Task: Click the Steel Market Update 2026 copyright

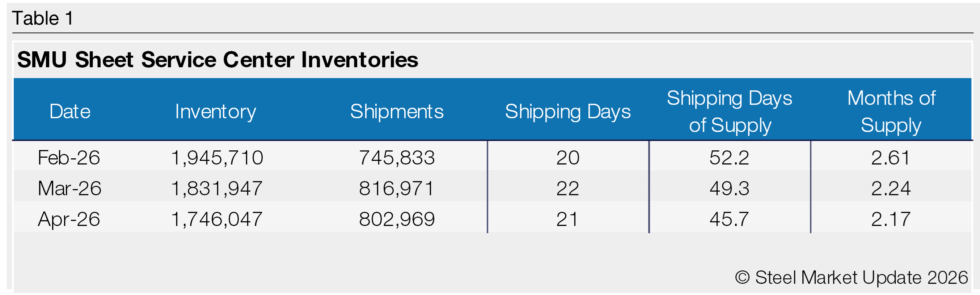Action: click(851, 278)
